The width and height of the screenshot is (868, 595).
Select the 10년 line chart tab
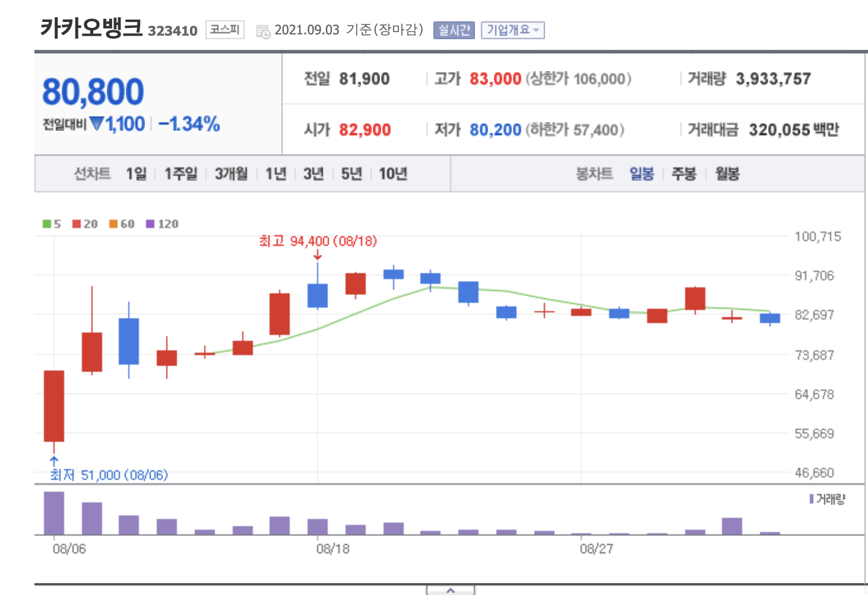coord(393,174)
